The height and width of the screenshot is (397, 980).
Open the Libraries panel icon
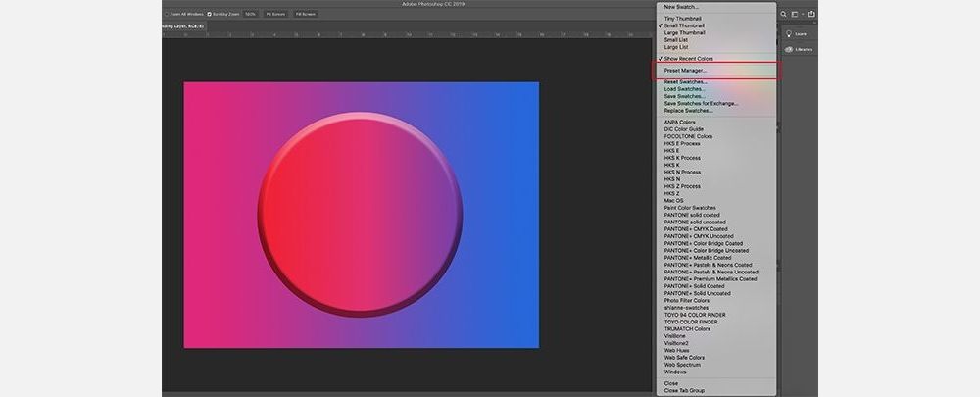(789, 49)
